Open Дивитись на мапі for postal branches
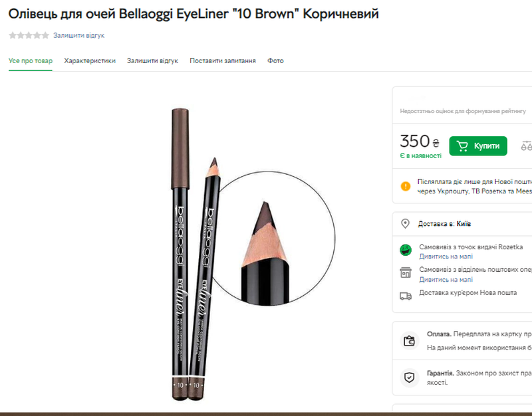532x416 pixels. [446, 280]
